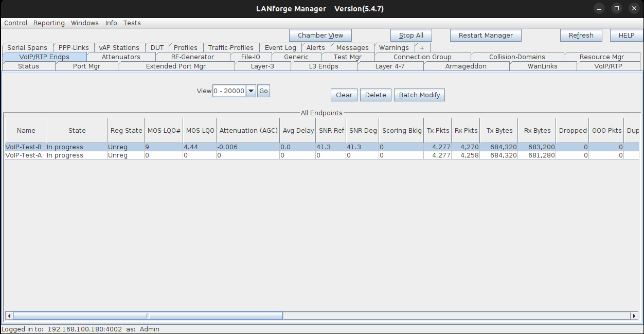Switch to the Profiles tab
This screenshot has width=644, height=334.
(x=186, y=47)
